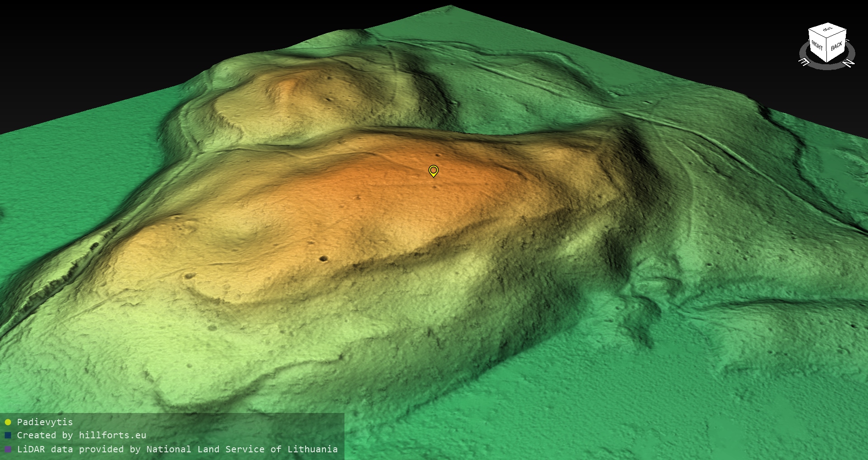The width and height of the screenshot is (868, 460).
Task: Click the flat green terrain at bottom right
Action: 746,407
